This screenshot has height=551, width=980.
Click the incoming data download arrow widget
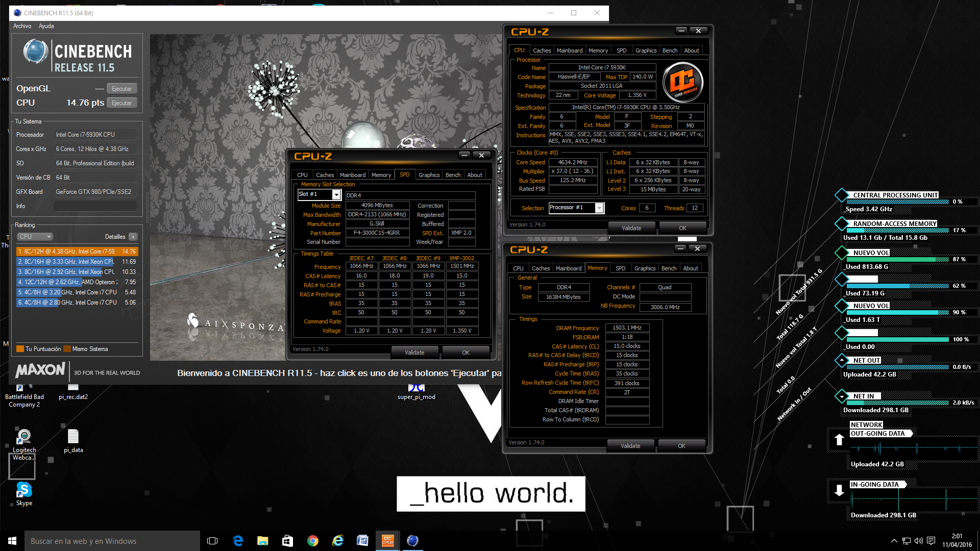tap(839, 490)
